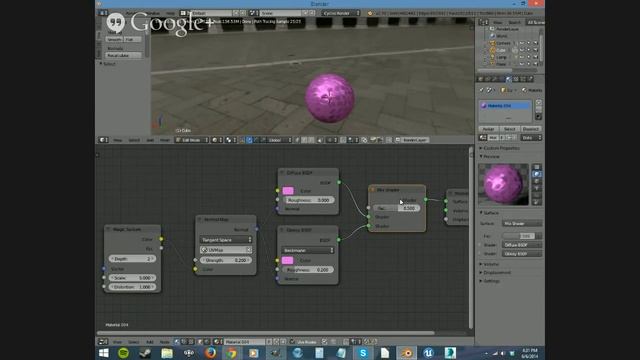The width and height of the screenshot is (640, 360).
Task: Launch Firefox from the taskbar
Action: click(x=210, y=353)
